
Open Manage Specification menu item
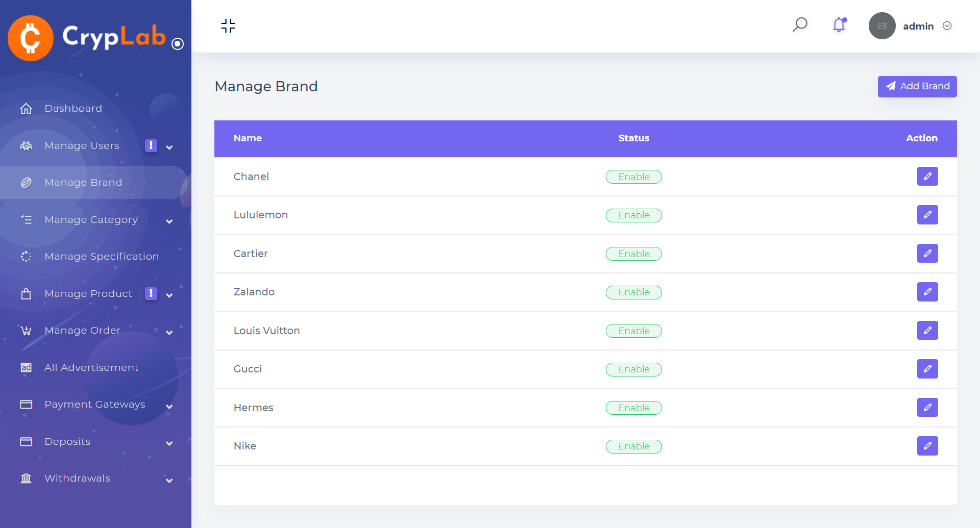pyautogui.click(x=101, y=257)
